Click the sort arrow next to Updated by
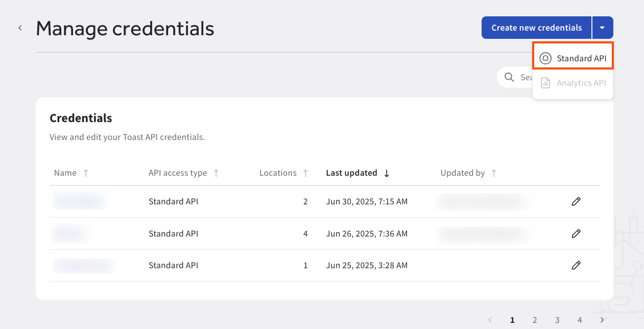The width and height of the screenshot is (644, 329). click(x=494, y=173)
